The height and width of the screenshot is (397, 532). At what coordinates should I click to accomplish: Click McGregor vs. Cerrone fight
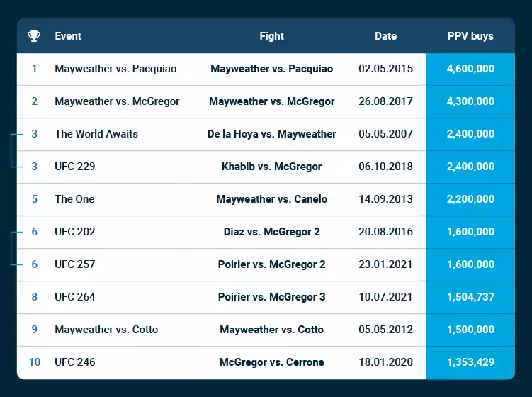coord(272,362)
